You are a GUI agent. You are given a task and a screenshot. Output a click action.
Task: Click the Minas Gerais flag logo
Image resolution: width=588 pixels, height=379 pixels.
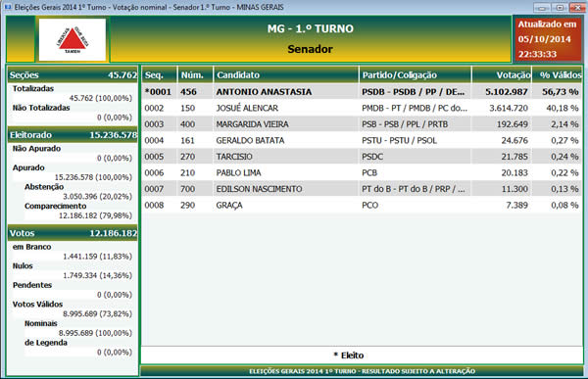click(x=73, y=40)
